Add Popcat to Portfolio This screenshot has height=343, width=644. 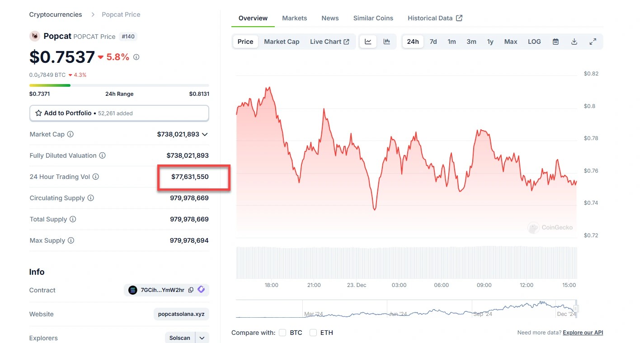[x=119, y=113]
